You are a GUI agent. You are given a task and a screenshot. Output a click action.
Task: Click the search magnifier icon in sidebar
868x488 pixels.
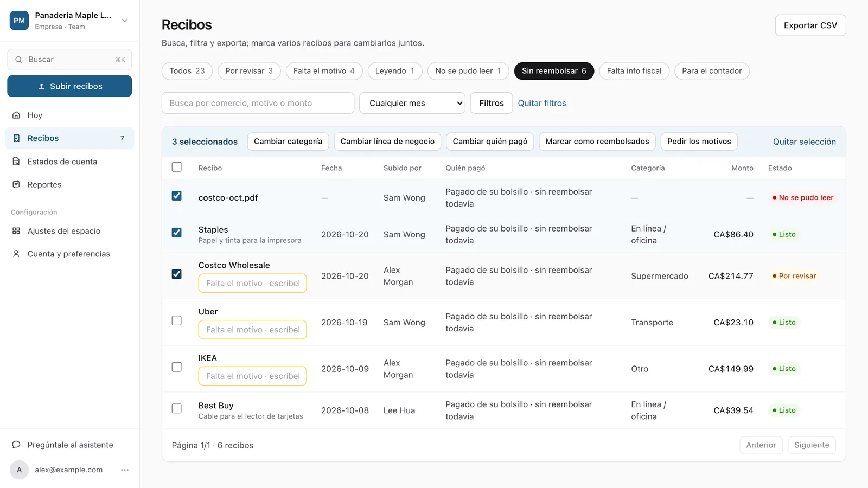tap(18, 60)
